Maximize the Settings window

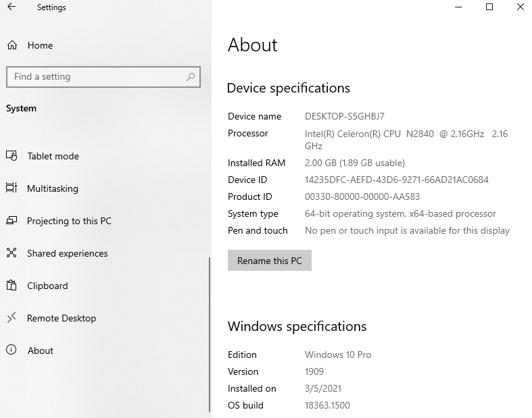pyautogui.click(x=489, y=7)
